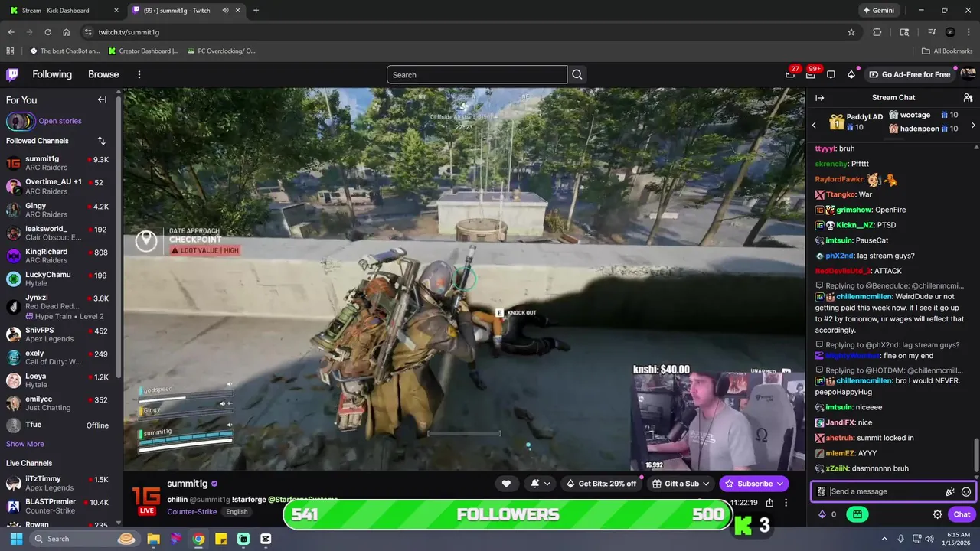Switch to the Stream - Kick Dashboard tab
This screenshot has width=980, height=551.
[64, 11]
